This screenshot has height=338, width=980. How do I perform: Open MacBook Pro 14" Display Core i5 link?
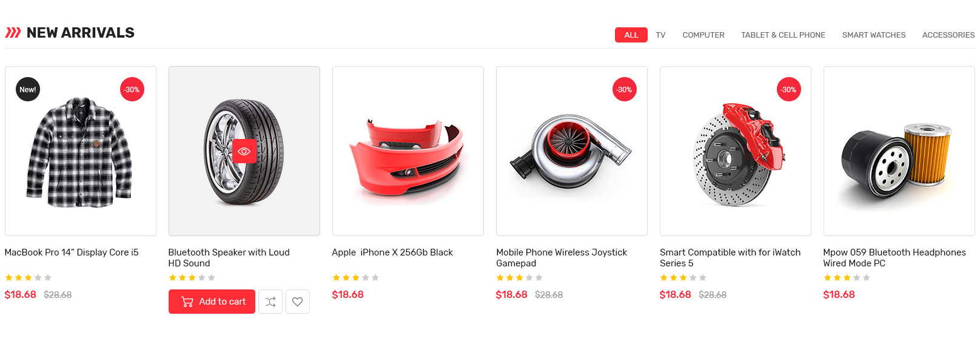[72, 252]
